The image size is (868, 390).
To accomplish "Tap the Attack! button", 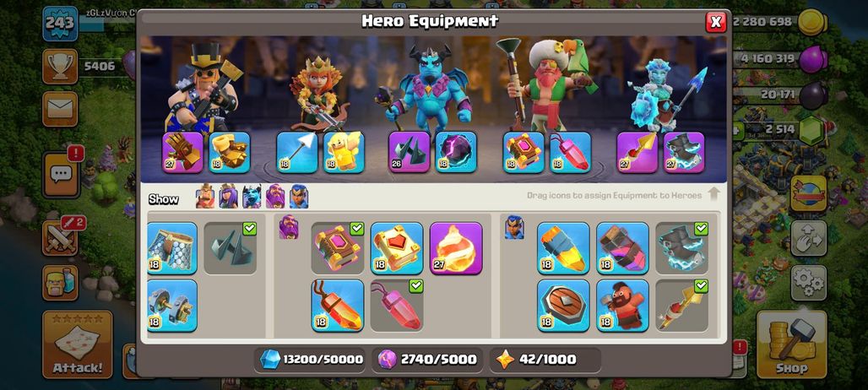I will (x=78, y=344).
